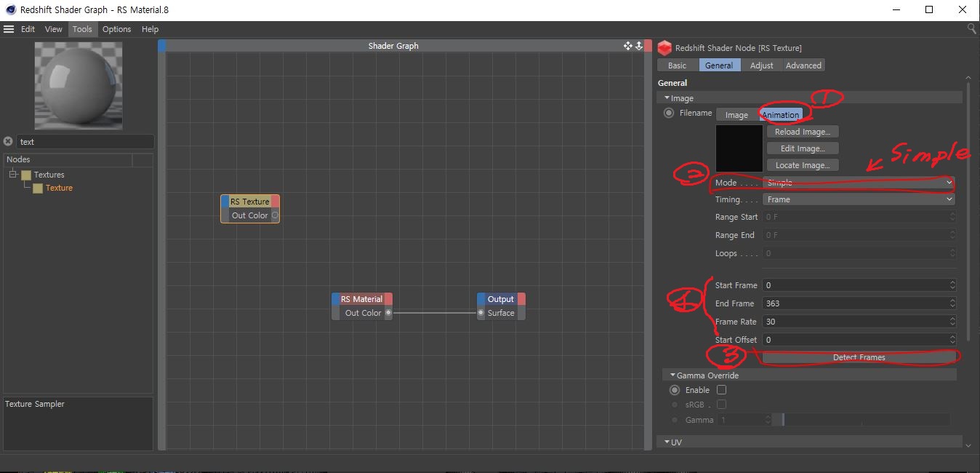This screenshot has height=473, width=980.
Task: Open the Edit menu
Action: coord(28,29)
